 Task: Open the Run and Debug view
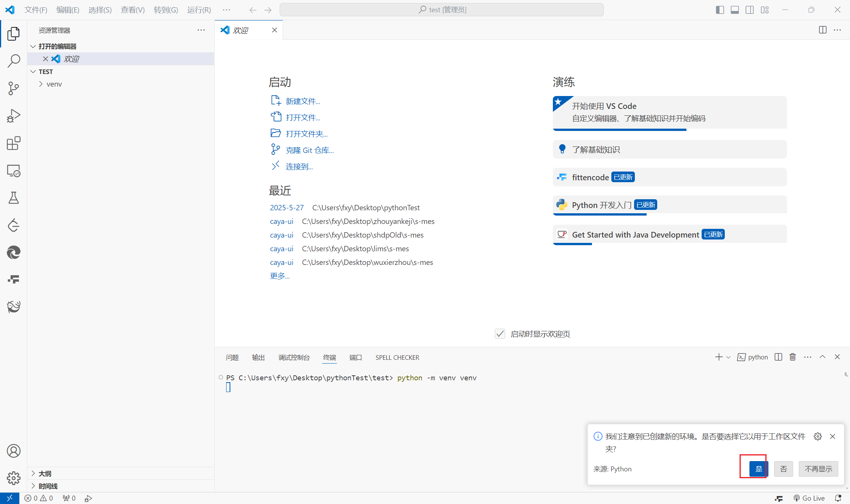14,116
